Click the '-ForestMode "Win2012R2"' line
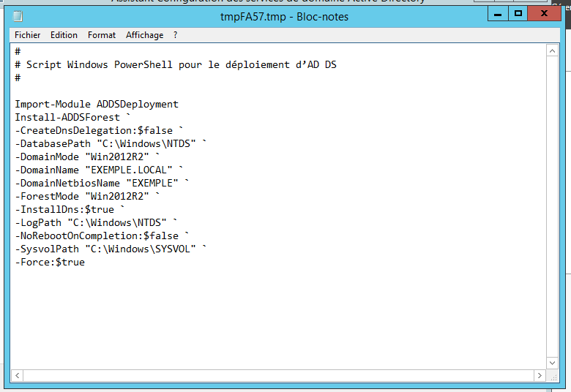This screenshot has width=571, height=392. pyautogui.click(x=87, y=196)
